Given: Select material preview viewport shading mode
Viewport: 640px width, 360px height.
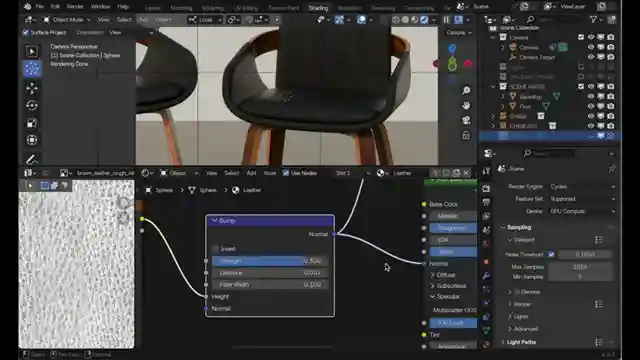Looking at the screenshot, I should click(x=414, y=20).
